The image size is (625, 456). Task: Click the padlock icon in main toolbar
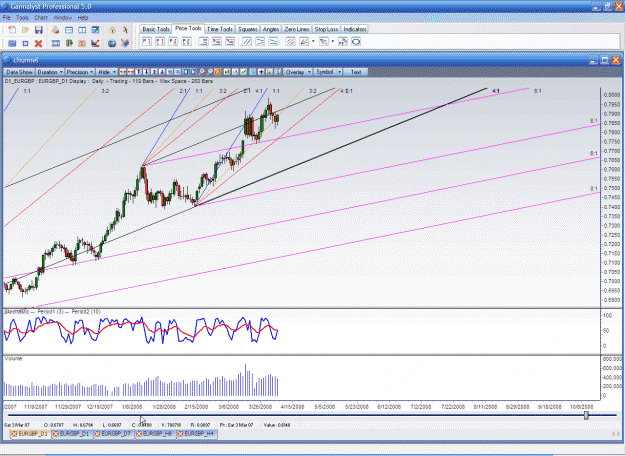(112, 30)
